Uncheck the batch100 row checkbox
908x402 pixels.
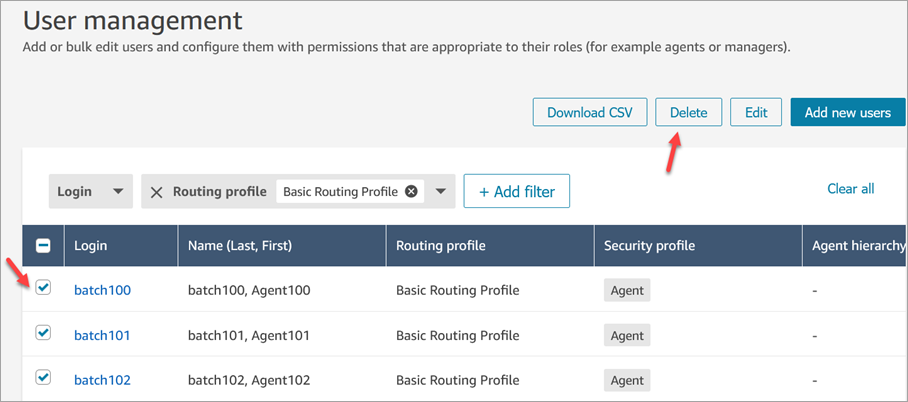point(43,288)
